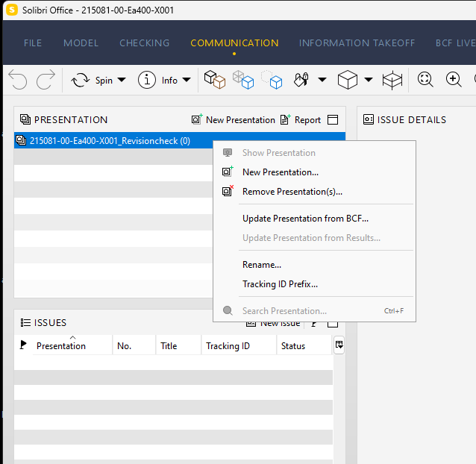Expand the Info tool dropdown arrow
The width and height of the screenshot is (476, 464).
point(187,80)
